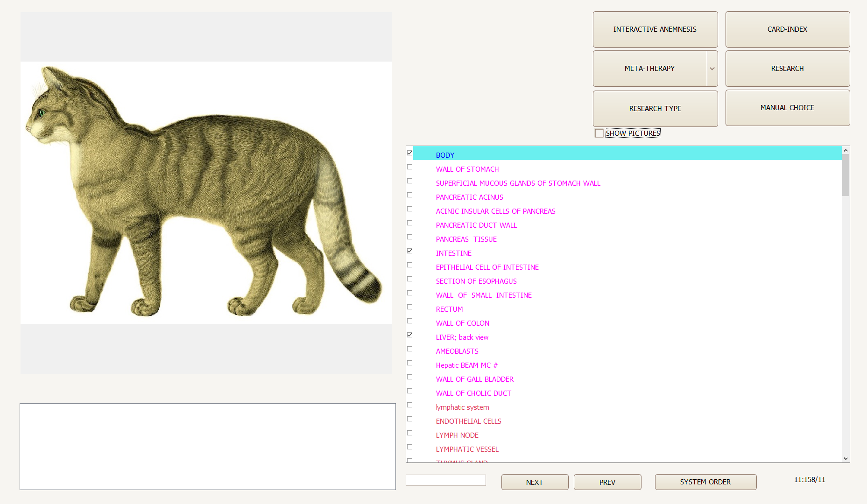The width and height of the screenshot is (867, 504).
Task: Uncheck the BODY checkbox
Action: [409, 153]
